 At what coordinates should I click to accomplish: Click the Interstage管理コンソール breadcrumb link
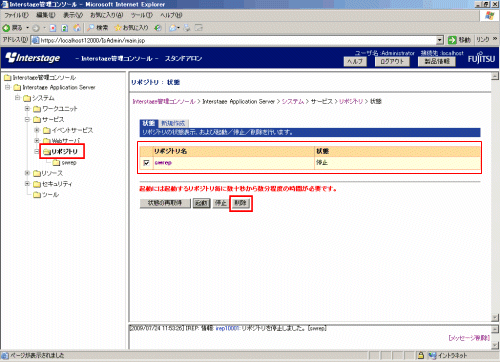[x=164, y=101]
